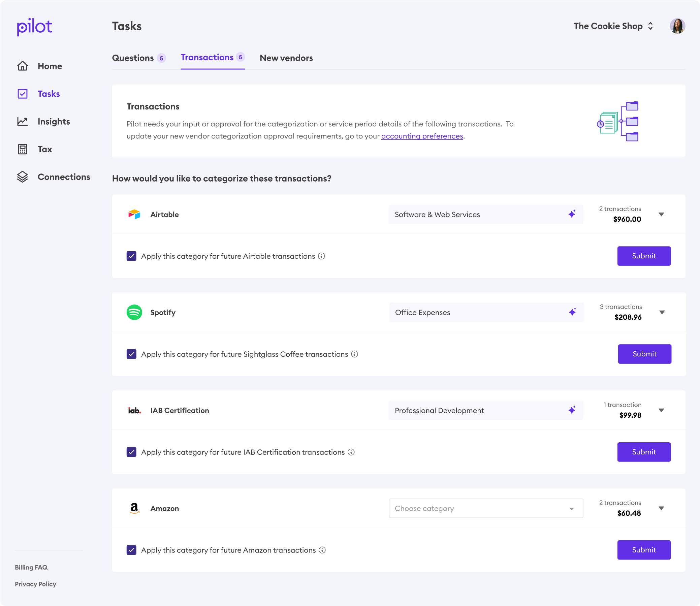Click the $99.98 amount
Screen dimensions: 700x606
[630, 415]
